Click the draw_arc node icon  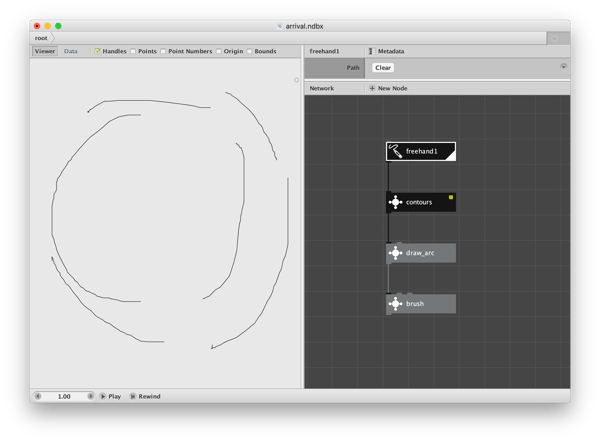tap(395, 253)
